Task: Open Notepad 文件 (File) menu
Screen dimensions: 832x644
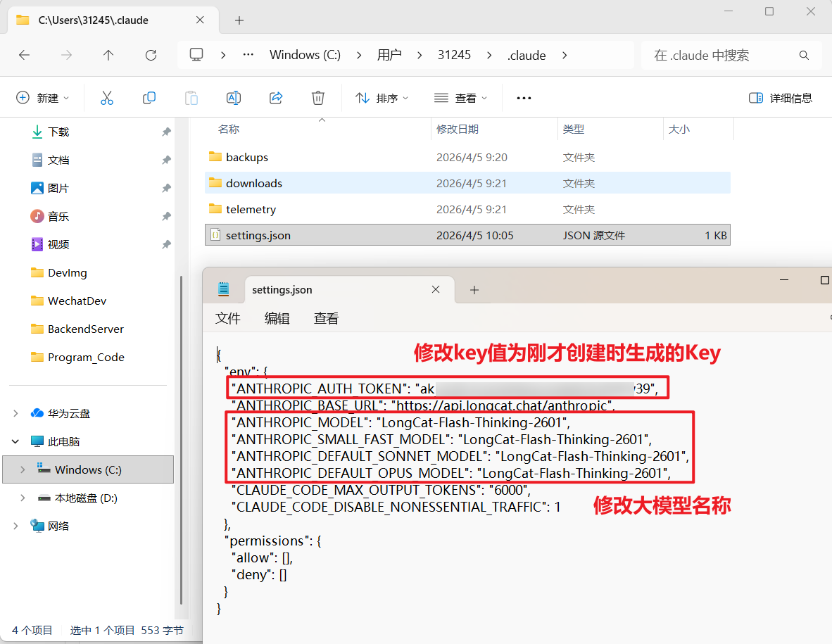Action: (227, 318)
